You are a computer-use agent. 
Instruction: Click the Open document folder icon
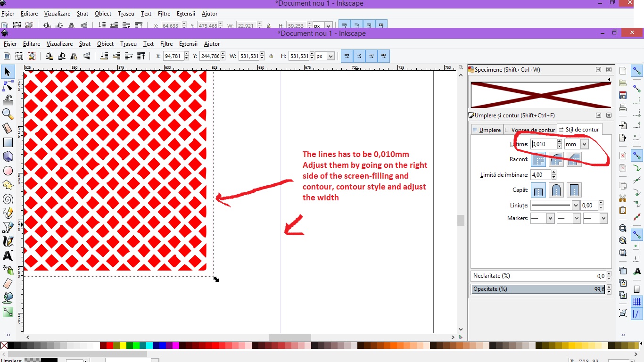point(623,83)
